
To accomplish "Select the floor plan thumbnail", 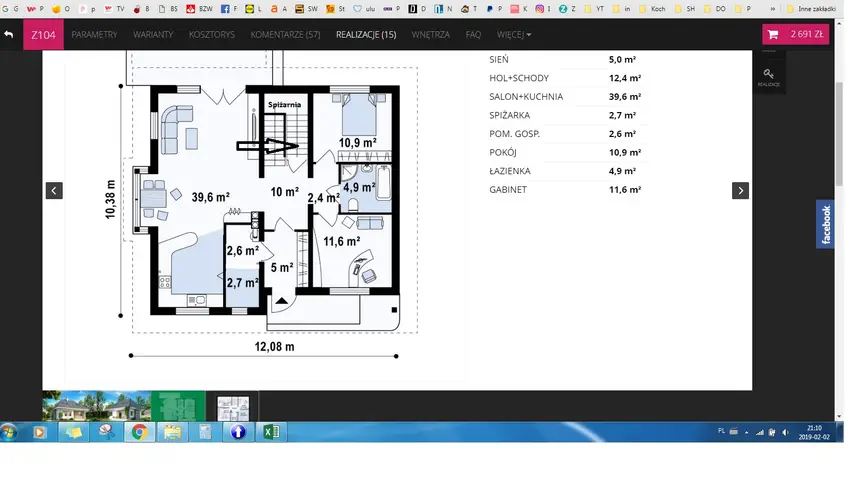I will [233, 406].
